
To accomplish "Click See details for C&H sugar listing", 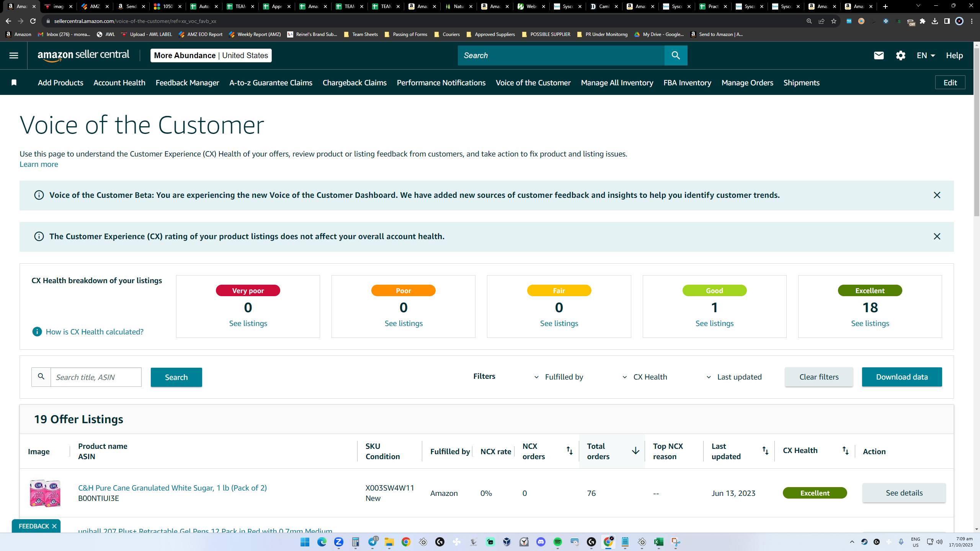I will pyautogui.click(x=904, y=493).
